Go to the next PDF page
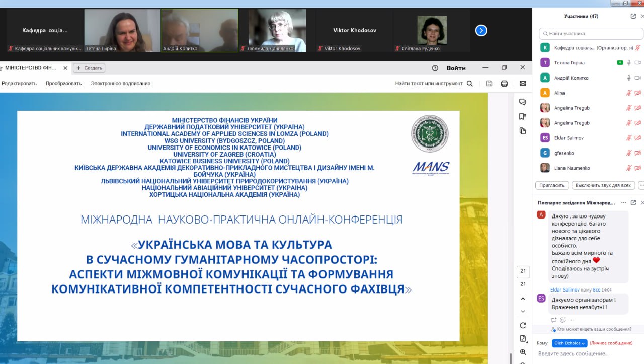This screenshot has height=364, width=644. click(x=523, y=311)
